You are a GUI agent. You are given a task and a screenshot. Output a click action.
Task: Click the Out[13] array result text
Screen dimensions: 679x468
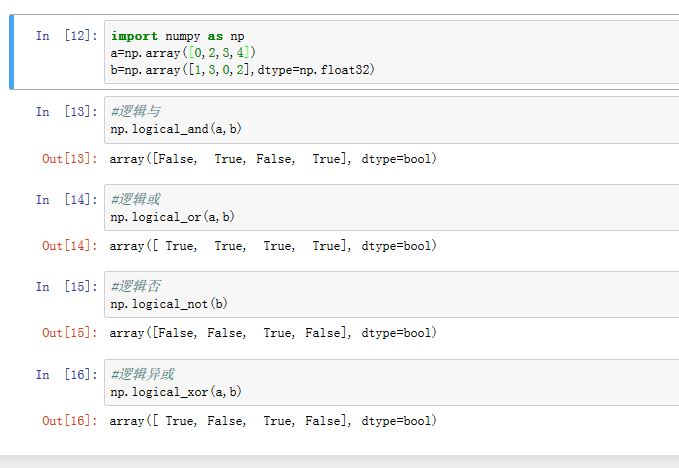click(273, 159)
